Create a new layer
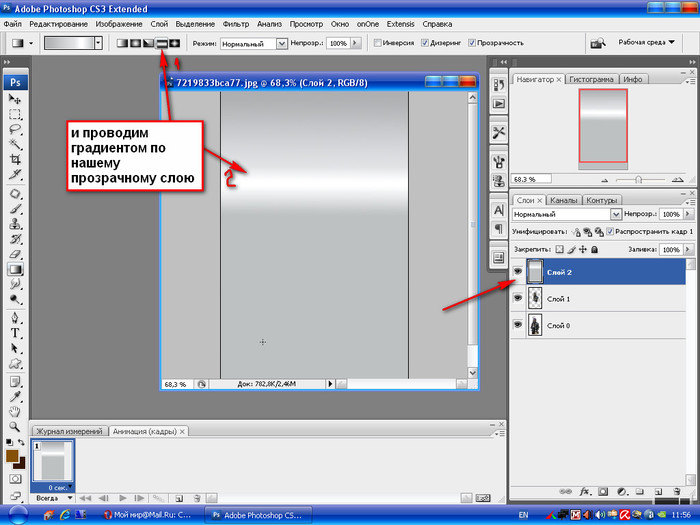Screen dimensions: 700x525 [658, 492]
